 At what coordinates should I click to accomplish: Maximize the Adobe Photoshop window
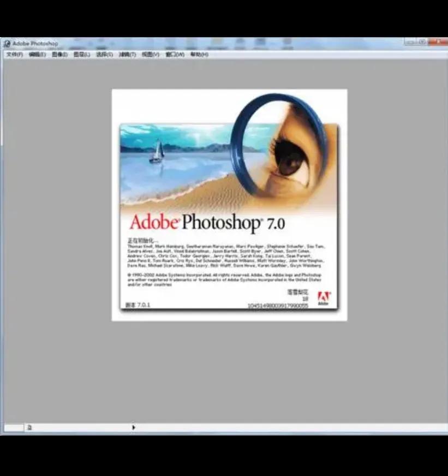tap(422, 42)
